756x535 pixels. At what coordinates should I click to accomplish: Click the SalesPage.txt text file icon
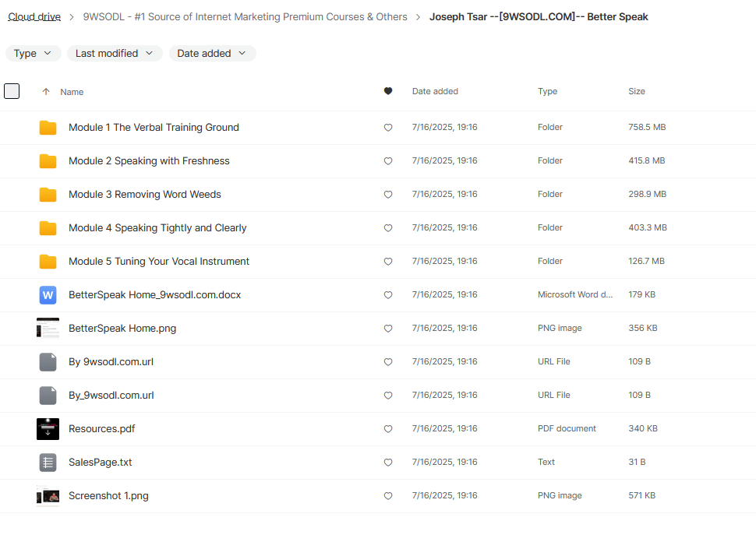48,463
